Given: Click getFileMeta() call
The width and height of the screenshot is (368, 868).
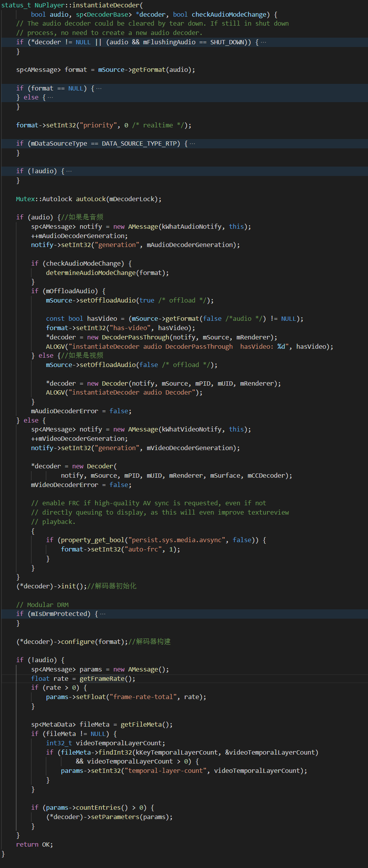Looking at the screenshot, I should click(x=145, y=724).
